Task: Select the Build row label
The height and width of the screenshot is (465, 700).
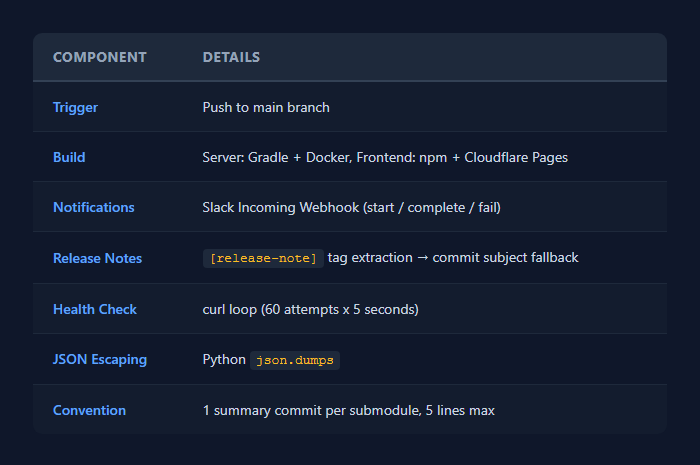Action: (69, 157)
